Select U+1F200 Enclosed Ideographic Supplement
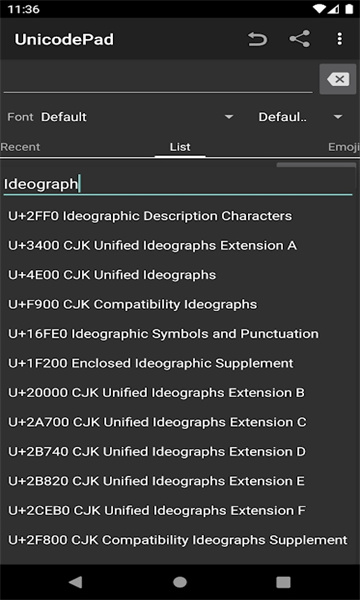 pyautogui.click(x=151, y=363)
